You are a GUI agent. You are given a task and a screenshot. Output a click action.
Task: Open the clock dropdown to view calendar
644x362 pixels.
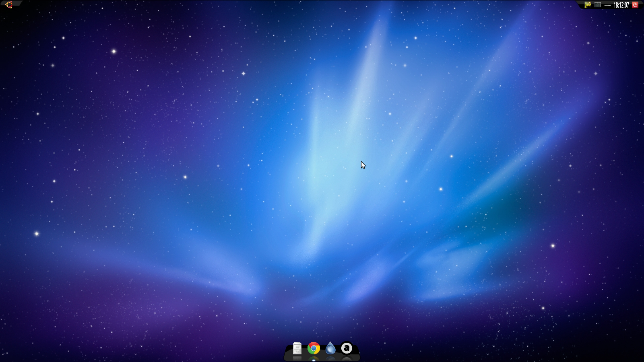[621, 5]
